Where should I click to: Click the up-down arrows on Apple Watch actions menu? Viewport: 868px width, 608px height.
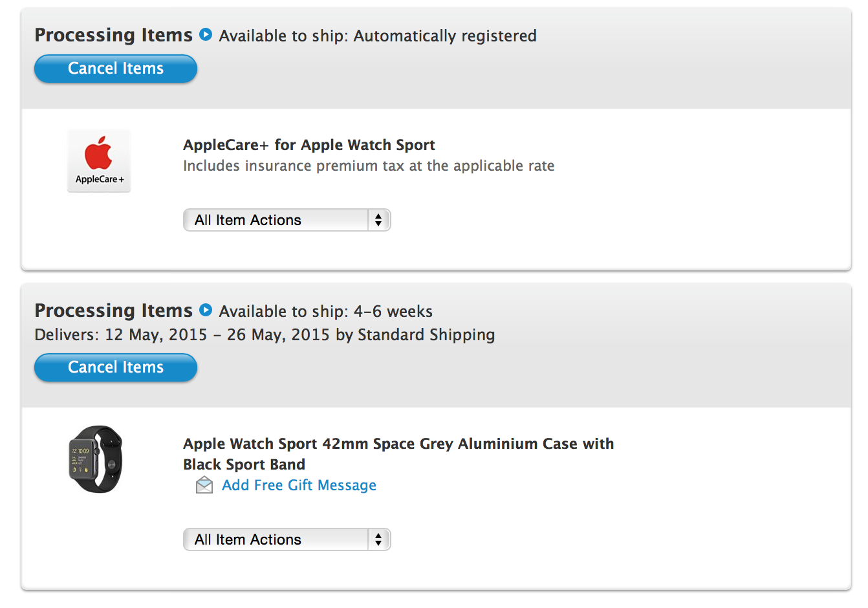point(378,539)
